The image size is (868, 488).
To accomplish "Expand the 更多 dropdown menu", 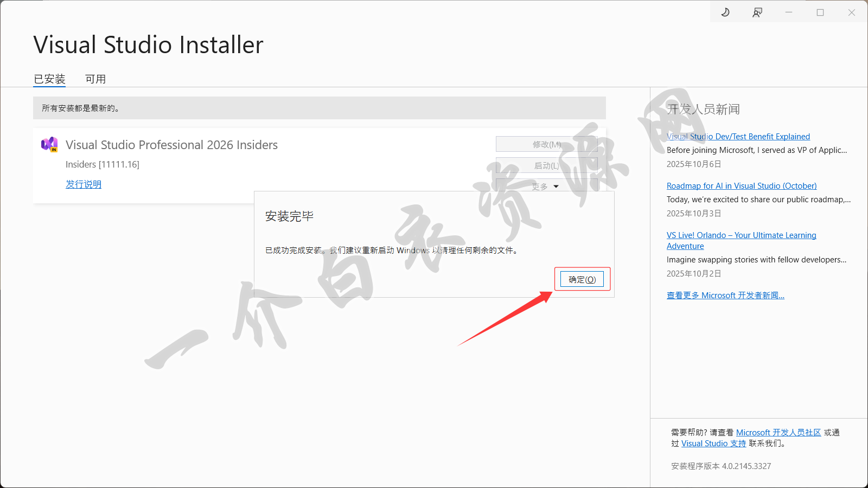I will click(x=546, y=186).
